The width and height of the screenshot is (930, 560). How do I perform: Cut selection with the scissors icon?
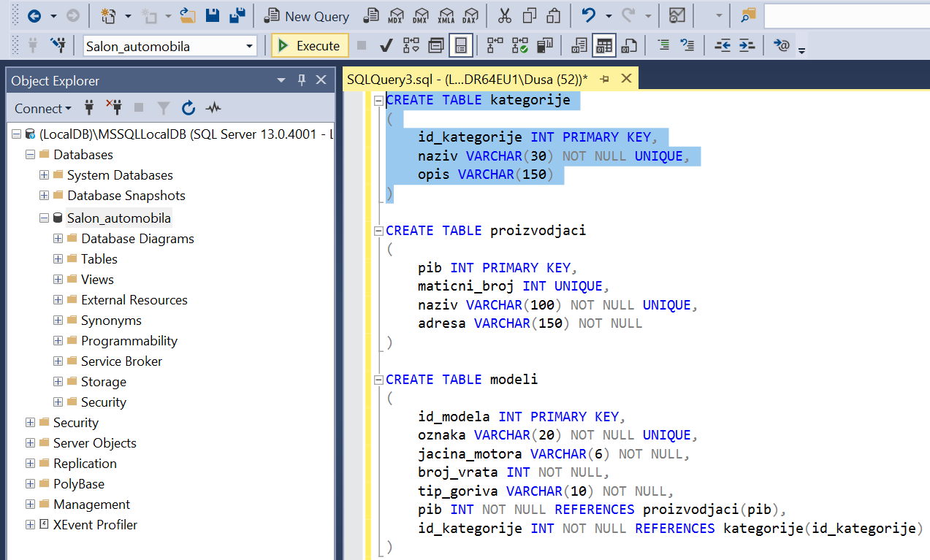(505, 15)
